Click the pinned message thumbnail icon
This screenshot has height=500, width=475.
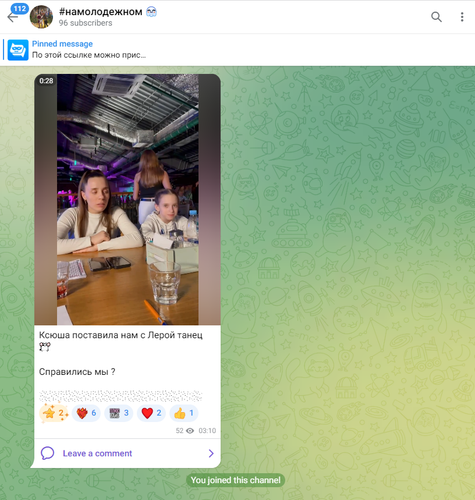coord(18,50)
